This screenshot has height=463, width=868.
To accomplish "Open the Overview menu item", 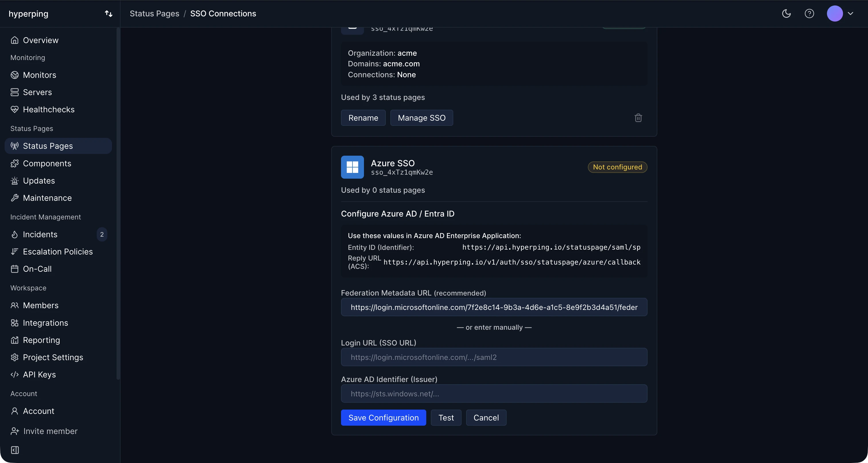I will click(58, 40).
